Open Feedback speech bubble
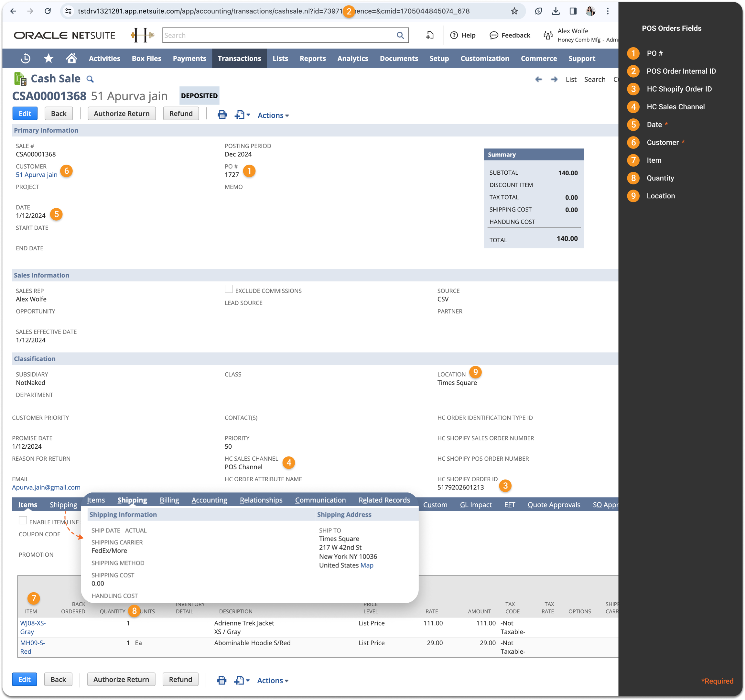Image resolution: width=745 pixels, height=700 pixels. [x=494, y=35]
